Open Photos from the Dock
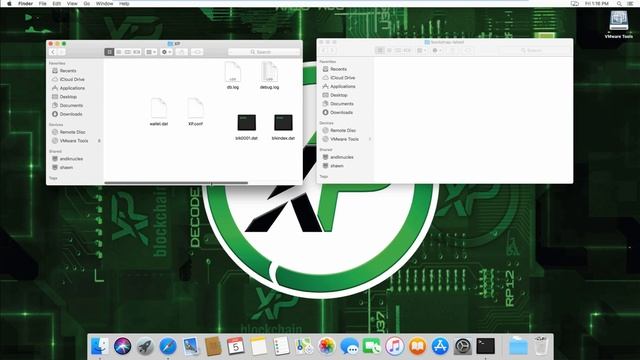Viewport: 640px width, 360px height. (x=327, y=346)
